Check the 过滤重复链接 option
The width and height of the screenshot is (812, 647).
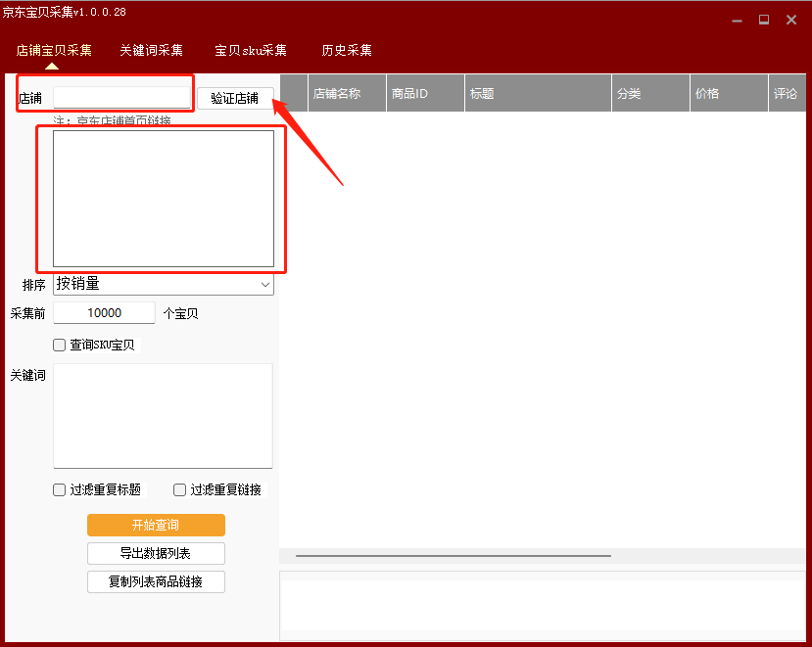click(179, 489)
